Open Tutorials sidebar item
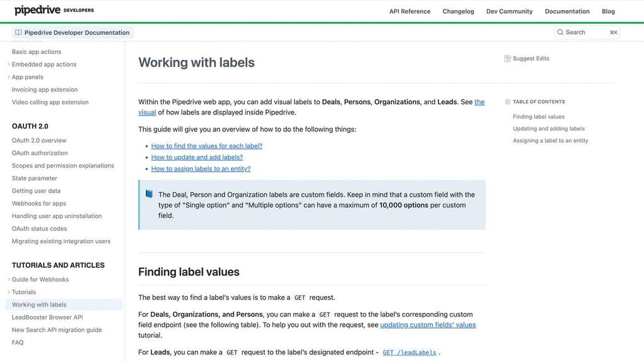Screen dimensions: 644x362 point(23,292)
